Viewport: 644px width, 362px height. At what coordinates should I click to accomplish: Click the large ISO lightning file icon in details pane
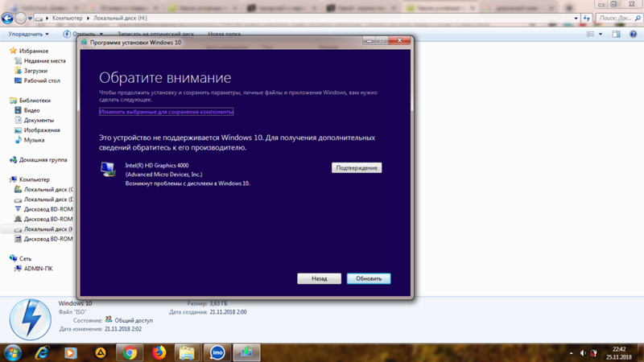point(31,319)
